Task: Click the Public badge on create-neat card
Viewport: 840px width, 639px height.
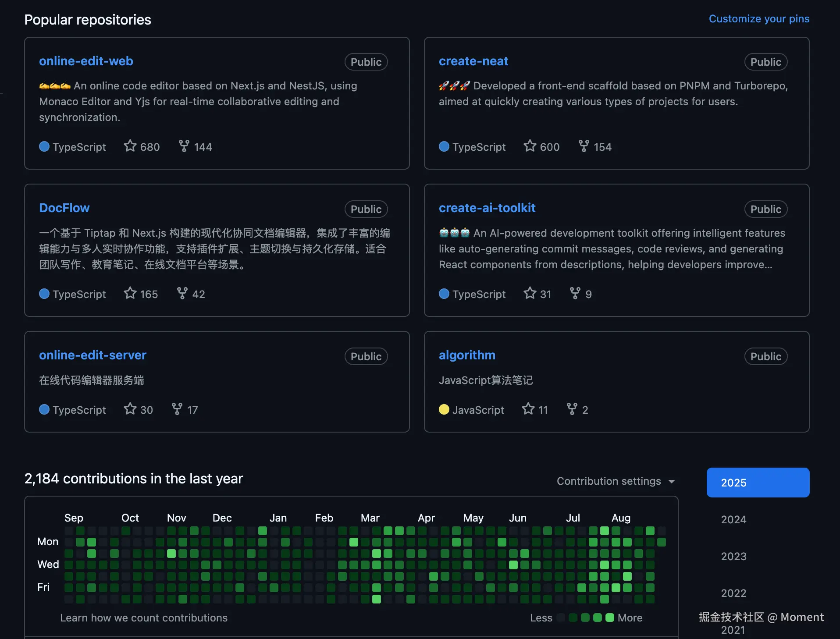Action: click(766, 62)
